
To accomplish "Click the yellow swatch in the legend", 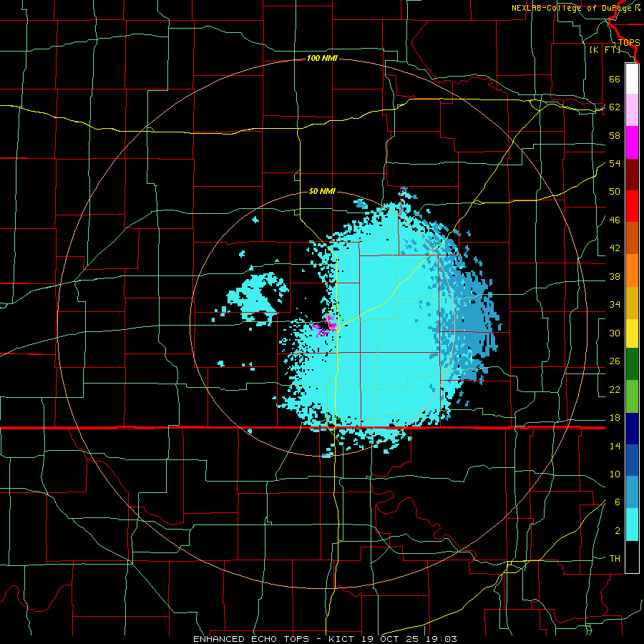I will coord(632,333).
